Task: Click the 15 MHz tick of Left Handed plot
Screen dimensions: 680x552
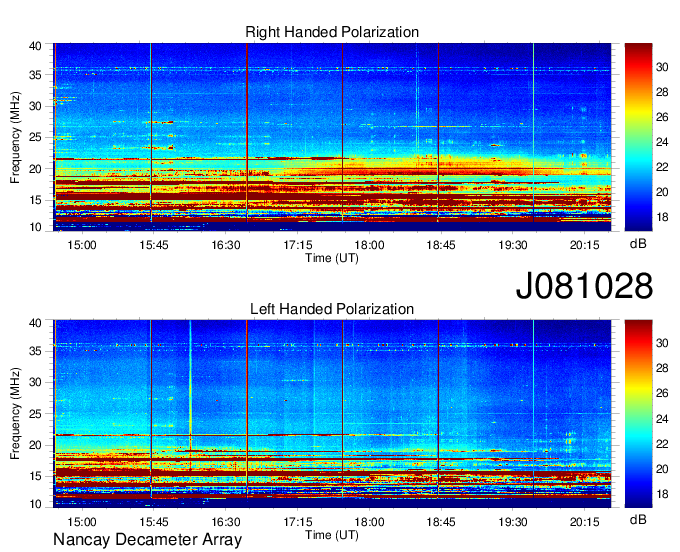Action: pyautogui.click(x=35, y=476)
